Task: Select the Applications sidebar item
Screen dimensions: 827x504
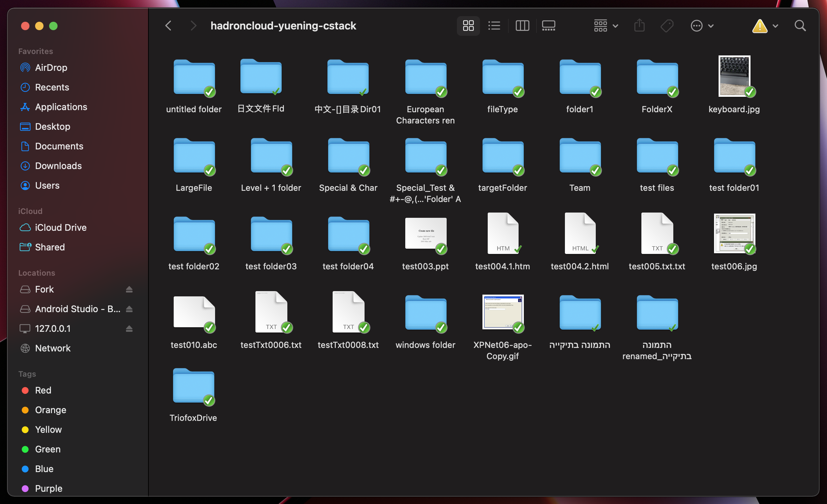Action: [61, 107]
